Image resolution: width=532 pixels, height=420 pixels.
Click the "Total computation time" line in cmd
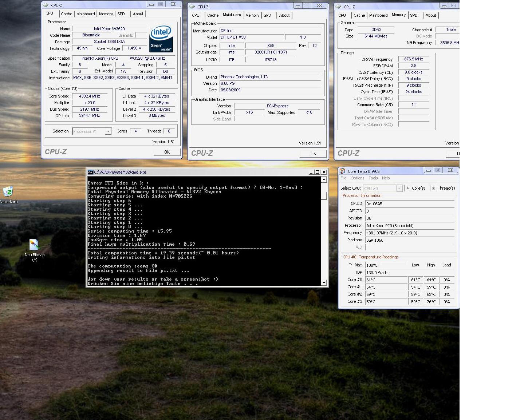click(163, 253)
